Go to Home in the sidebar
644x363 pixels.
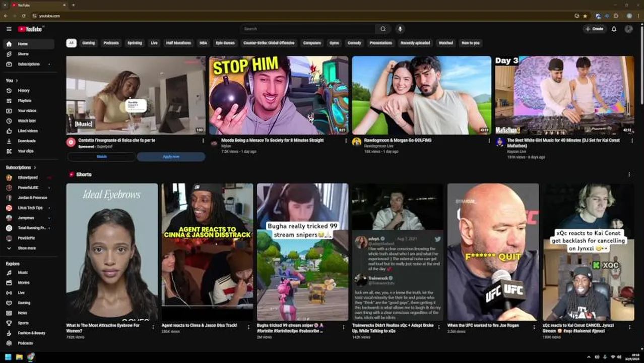[28, 44]
